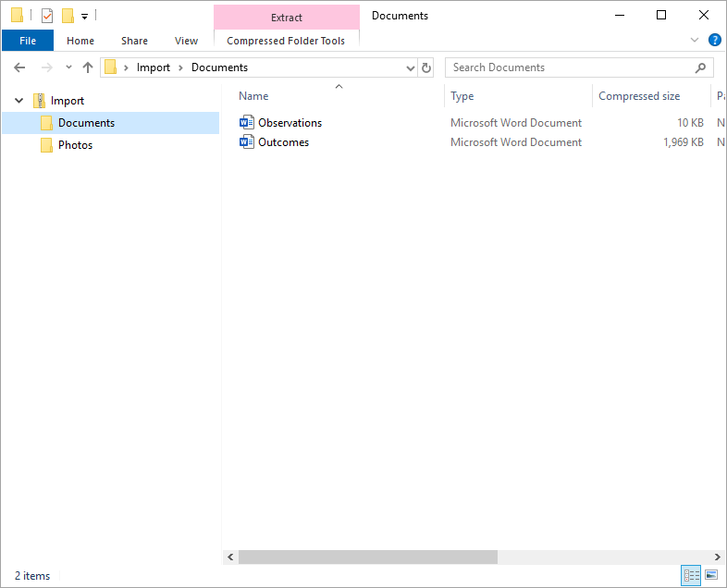The height and width of the screenshot is (588, 727).
Task: Select Documents folder in the navigation tree
Action: (x=110, y=123)
